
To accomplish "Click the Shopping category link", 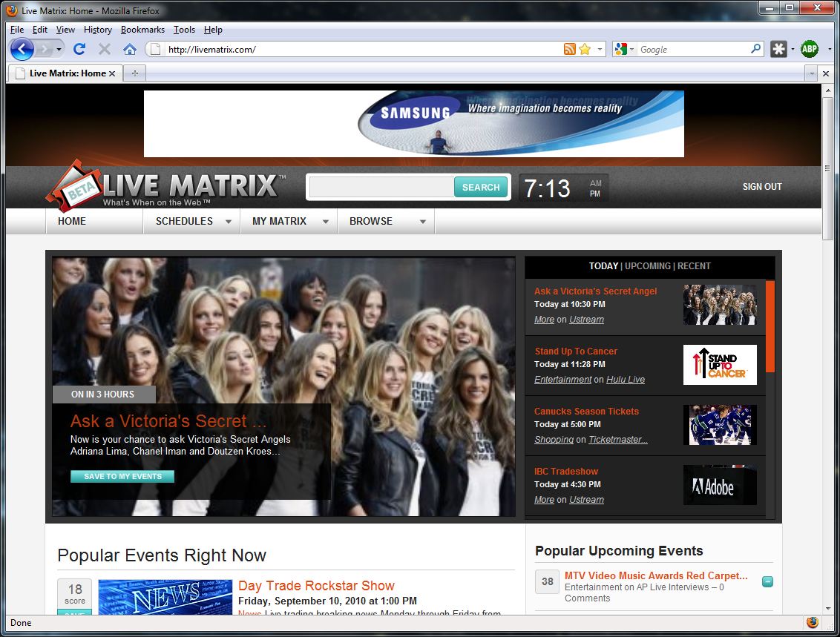I will tap(554, 440).
